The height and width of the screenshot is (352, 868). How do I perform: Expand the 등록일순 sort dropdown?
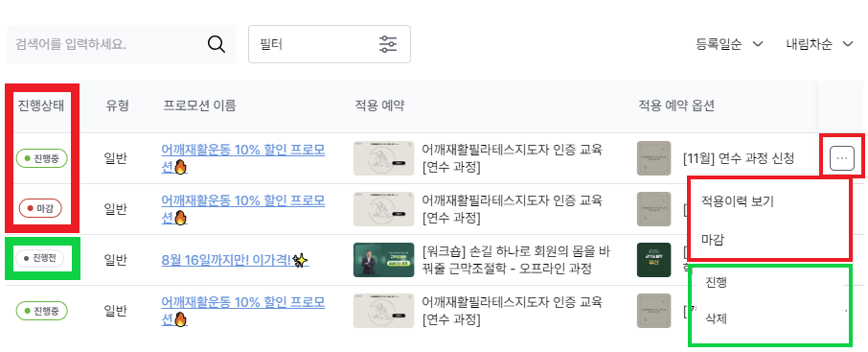[729, 44]
